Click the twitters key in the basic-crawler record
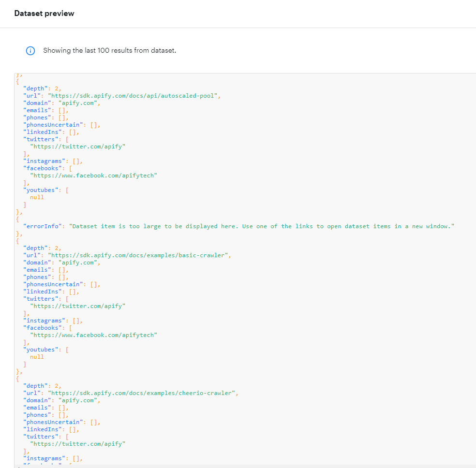Viewport: 476px width, 468px height. [x=41, y=299]
